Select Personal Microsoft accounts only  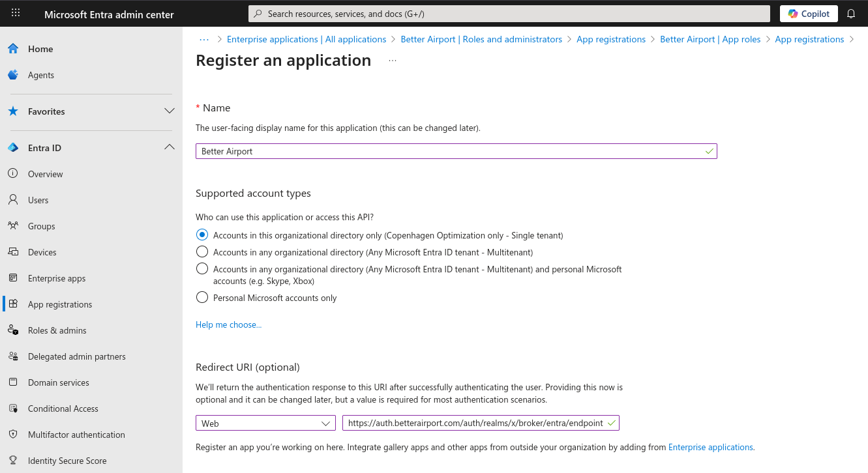202,298
